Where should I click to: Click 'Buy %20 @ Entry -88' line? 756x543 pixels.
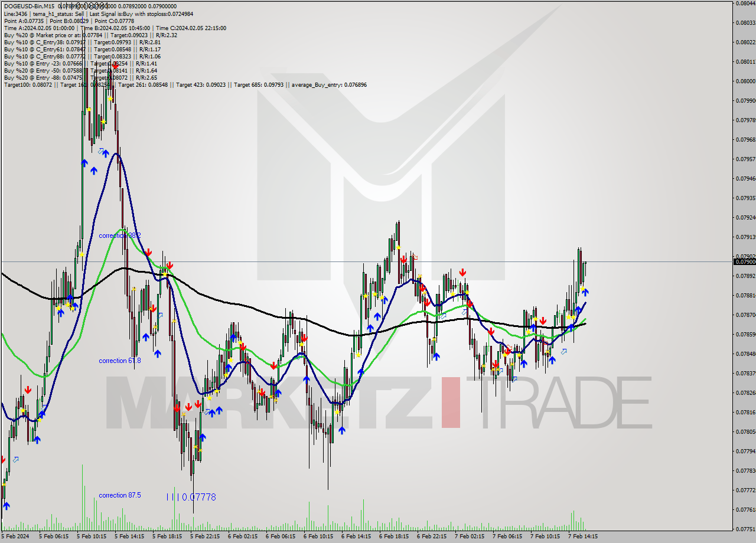(80, 77)
